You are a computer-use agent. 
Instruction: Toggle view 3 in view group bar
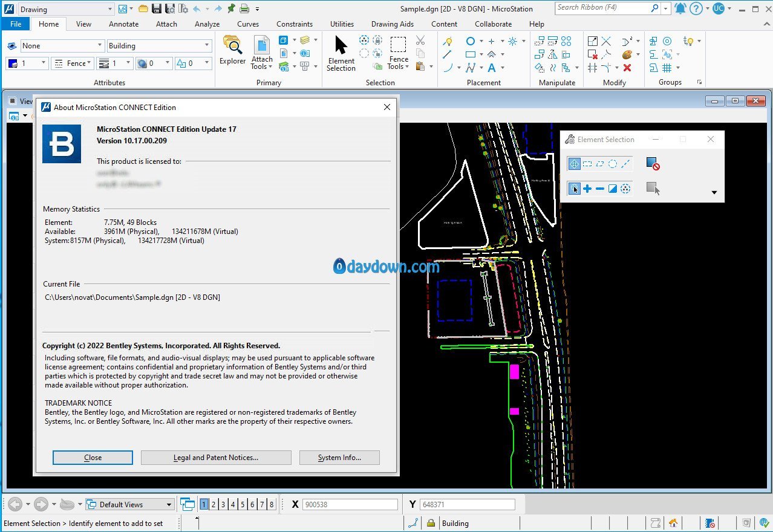tap(223, 504)
